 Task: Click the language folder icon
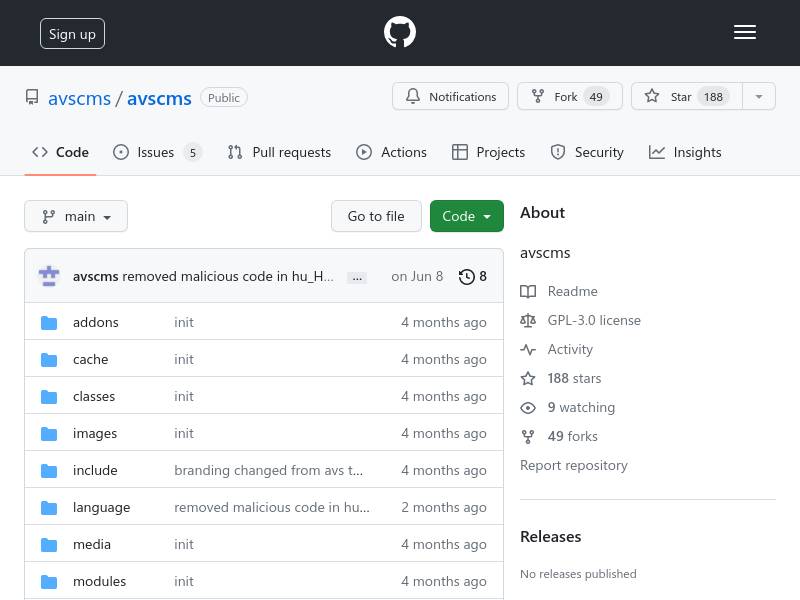point(49,508)
